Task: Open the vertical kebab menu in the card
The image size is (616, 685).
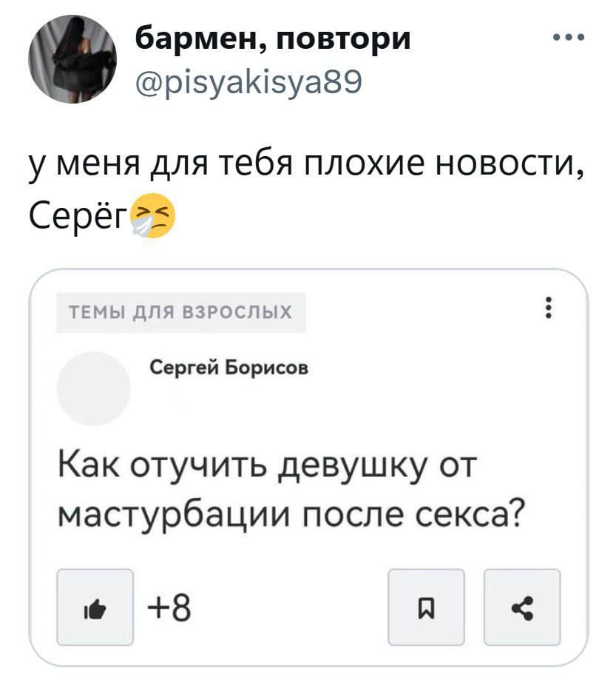Action: 547,308
